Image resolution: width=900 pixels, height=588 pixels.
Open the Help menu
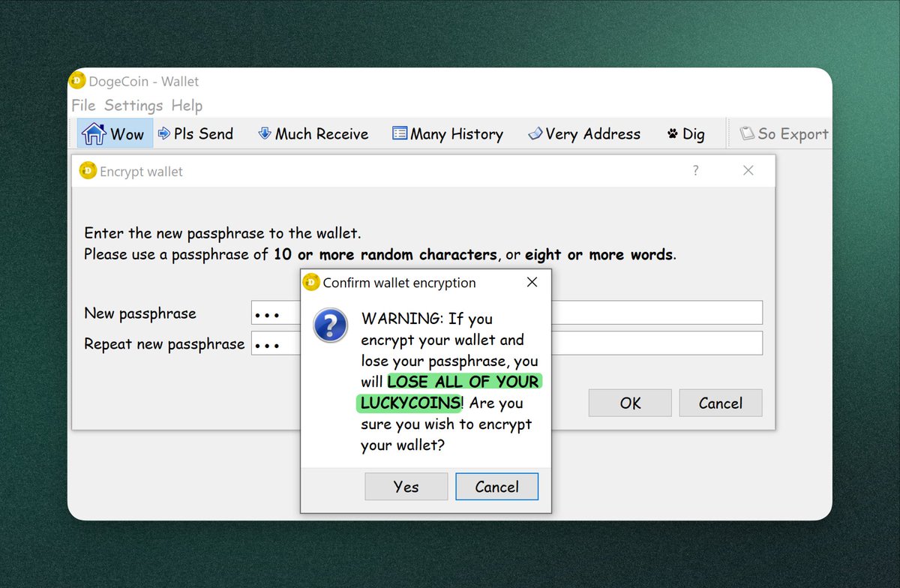[x=187, y=105]
